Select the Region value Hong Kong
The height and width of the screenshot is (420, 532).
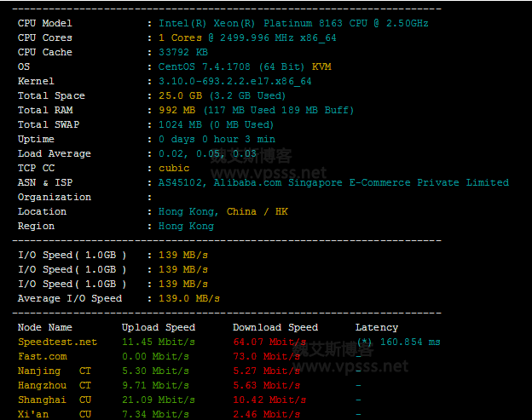[x=186, y=226]
